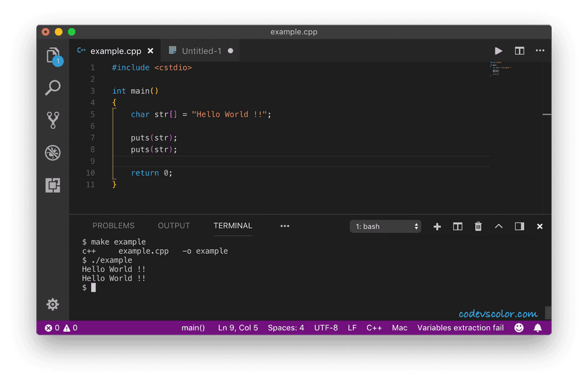Screen dimensions: 588x383
Task: Open the Source Control icon
Action: (52, 120)
